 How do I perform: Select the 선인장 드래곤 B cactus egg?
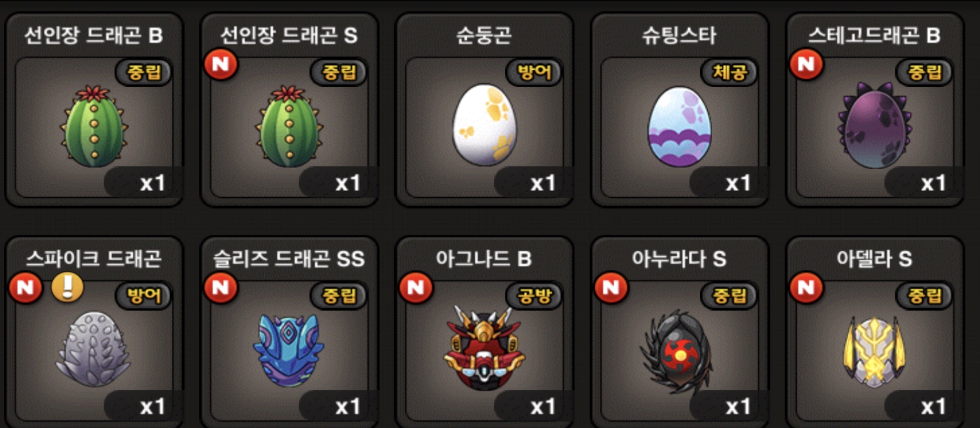(x=94, y=126)
